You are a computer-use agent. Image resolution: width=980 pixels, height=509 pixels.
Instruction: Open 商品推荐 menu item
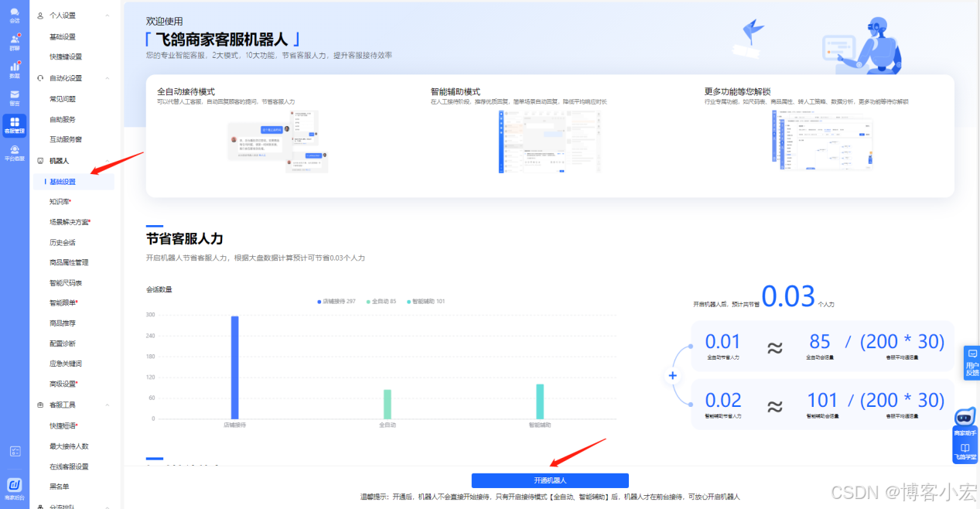click(63, 323)
